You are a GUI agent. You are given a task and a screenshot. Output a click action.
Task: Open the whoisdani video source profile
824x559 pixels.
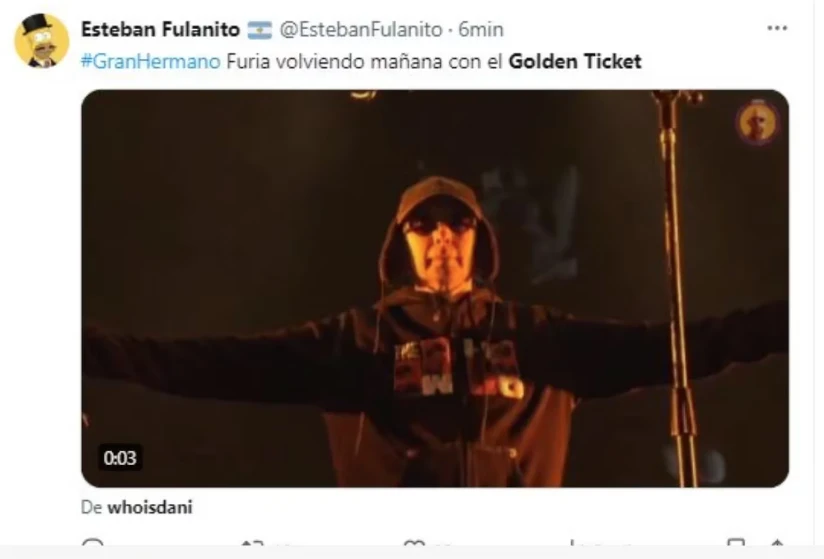150,508
